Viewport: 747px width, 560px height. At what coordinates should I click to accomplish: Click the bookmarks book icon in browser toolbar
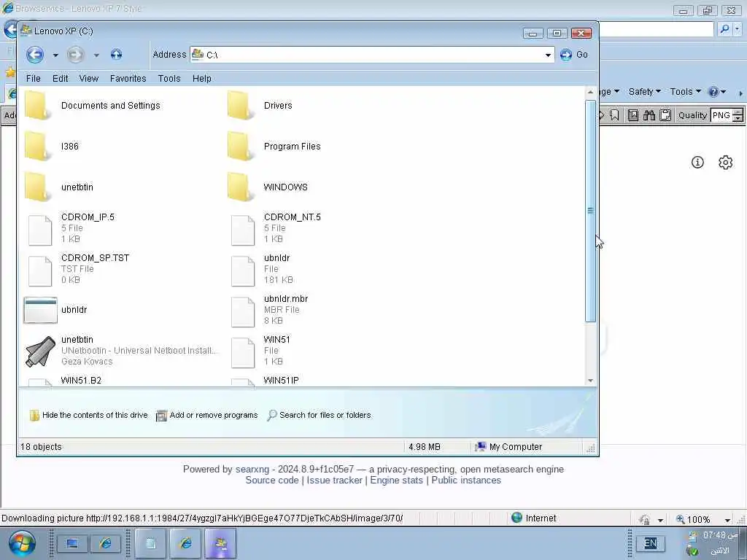pyautogui.click(x=633, y=115)
